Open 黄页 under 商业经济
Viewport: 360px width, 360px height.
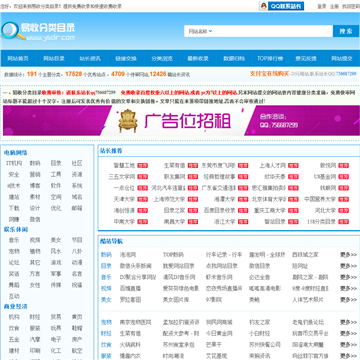77,317
